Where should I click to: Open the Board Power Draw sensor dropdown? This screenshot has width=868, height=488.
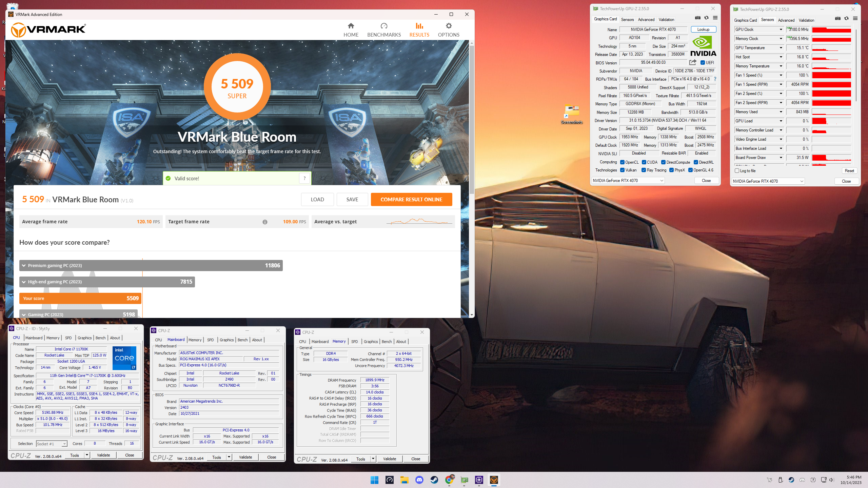[781, 158]
